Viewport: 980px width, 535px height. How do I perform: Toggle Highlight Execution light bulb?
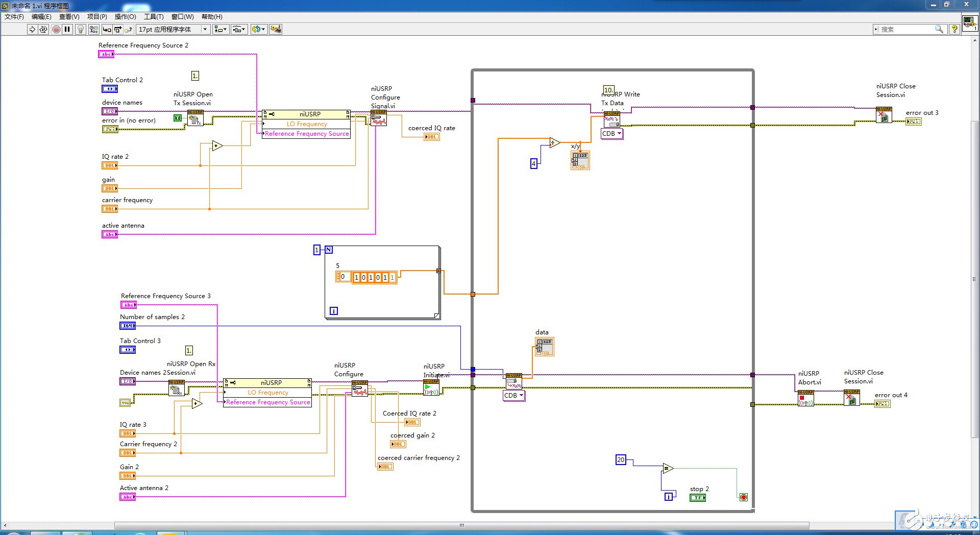click(80, 29)
